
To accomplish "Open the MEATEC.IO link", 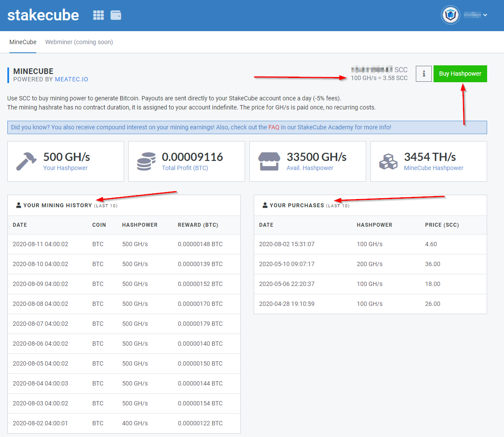I will pyautogui.click(x=71, y=80).
